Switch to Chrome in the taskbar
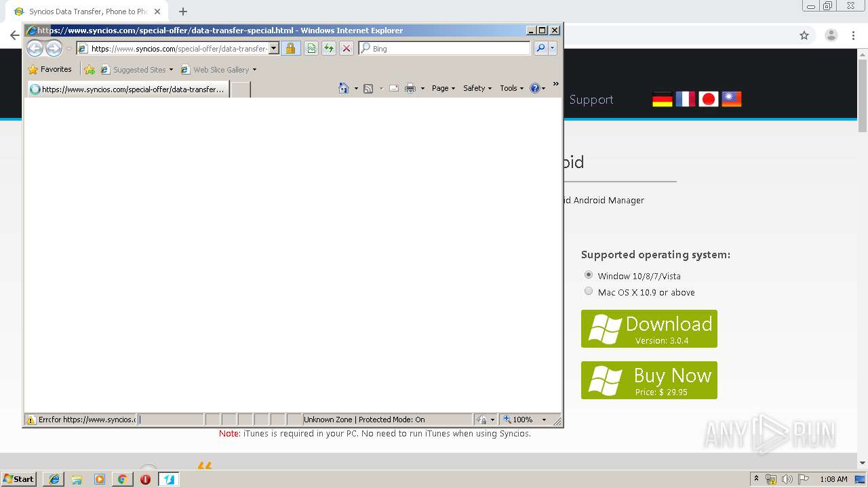868x488 pixels. 123,479
